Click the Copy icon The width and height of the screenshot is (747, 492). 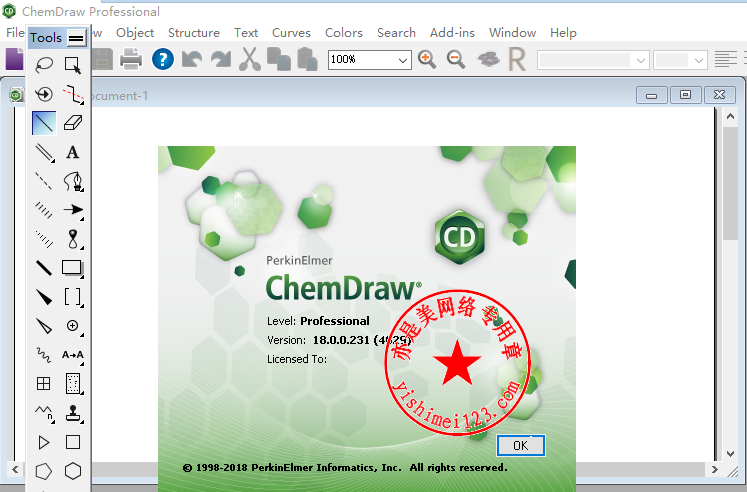pos(279,60)
